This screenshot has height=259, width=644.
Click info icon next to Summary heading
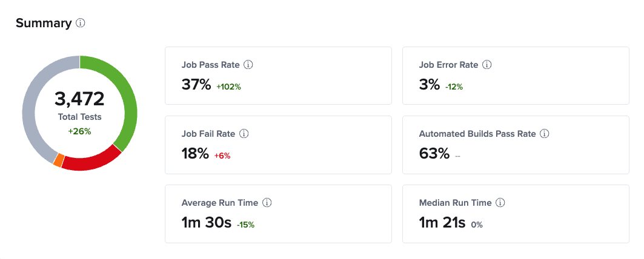pos(81,24)
